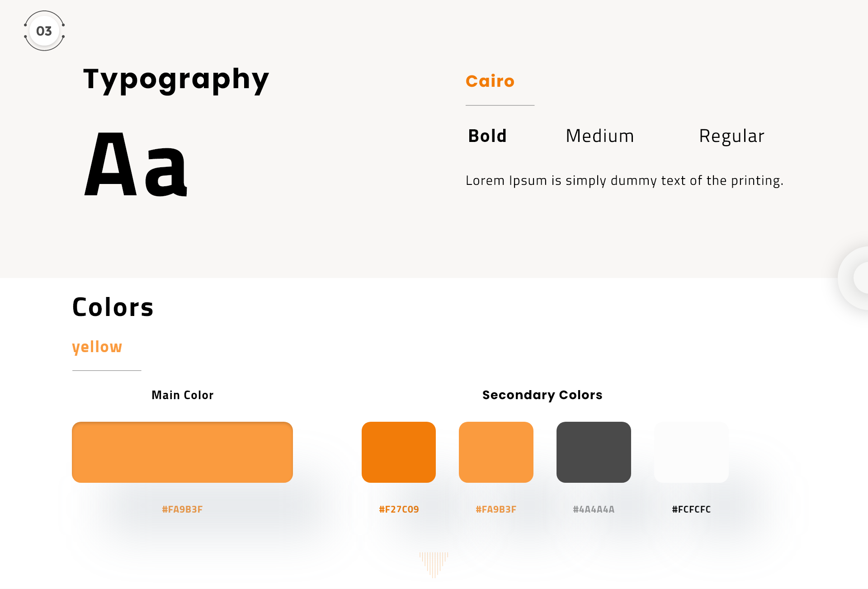
Task: Pick the dark gray #4A4A4A swatch
Action: pyautogui.click(x=594, y=452)
